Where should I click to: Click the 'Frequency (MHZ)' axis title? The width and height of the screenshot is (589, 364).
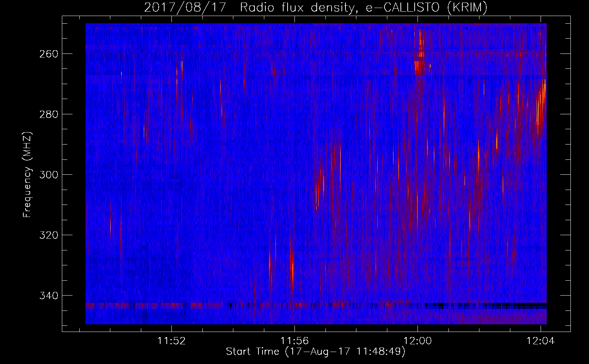tap(28, 174)
